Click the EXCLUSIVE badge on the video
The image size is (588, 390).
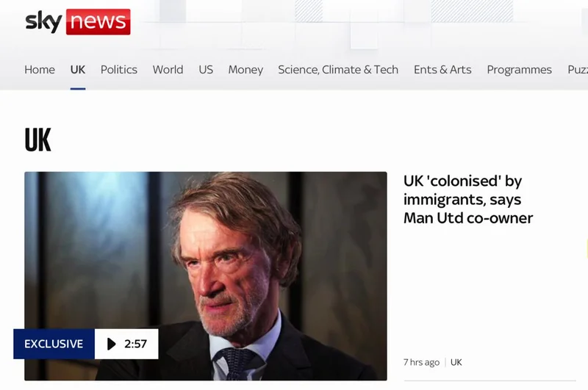[54, 344]
